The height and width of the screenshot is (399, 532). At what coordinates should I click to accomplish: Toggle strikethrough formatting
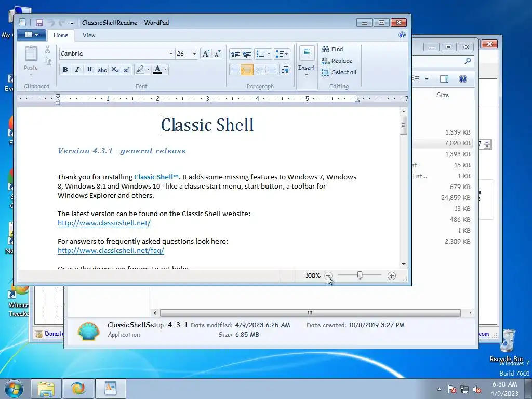tap(102, 70)
